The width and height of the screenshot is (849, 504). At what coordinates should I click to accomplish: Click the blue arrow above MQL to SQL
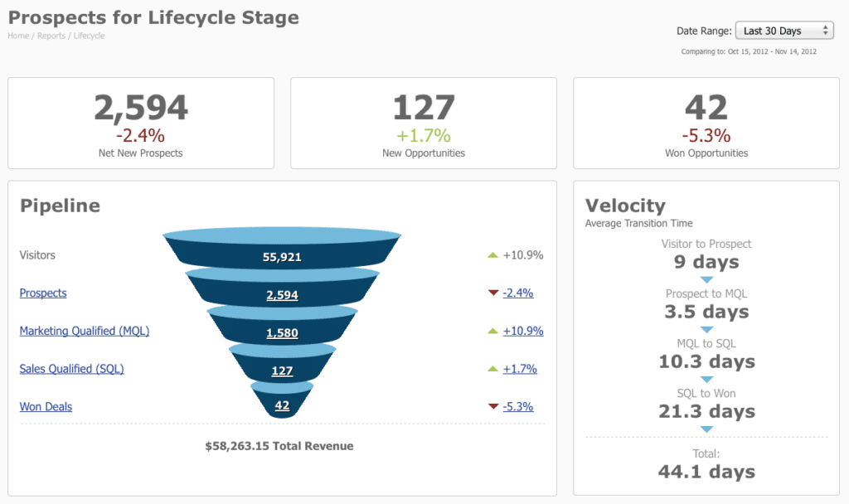point(706,330)
